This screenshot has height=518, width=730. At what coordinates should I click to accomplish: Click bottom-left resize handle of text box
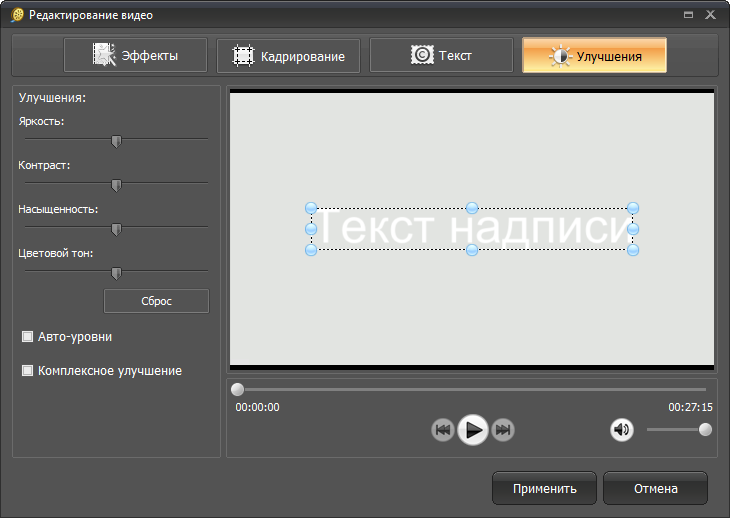311,250
